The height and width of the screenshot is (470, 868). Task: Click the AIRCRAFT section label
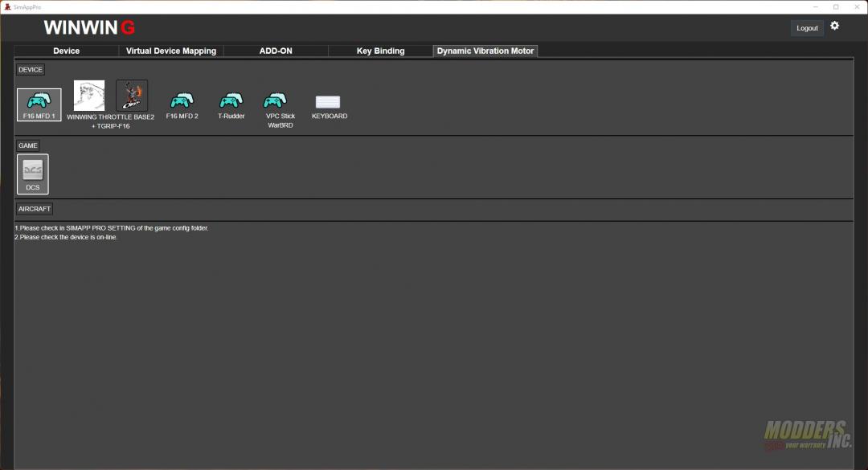point(35,209)
